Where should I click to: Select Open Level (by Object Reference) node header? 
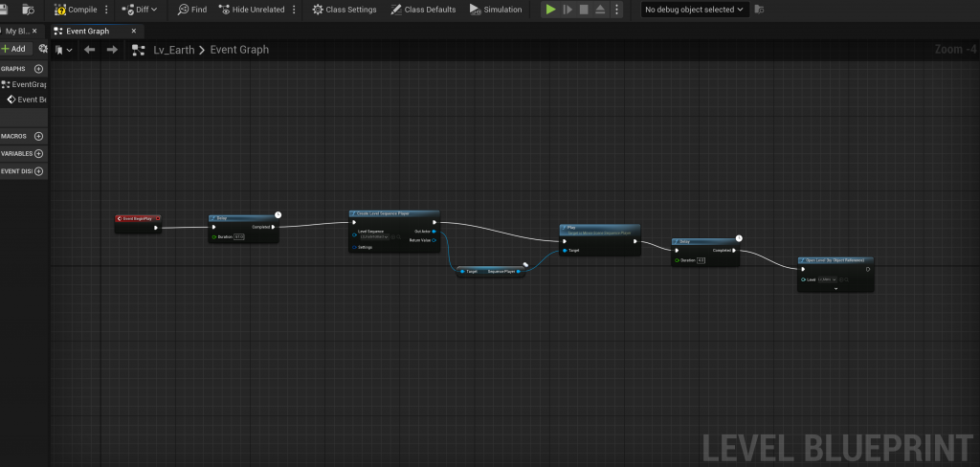point(835,259)
